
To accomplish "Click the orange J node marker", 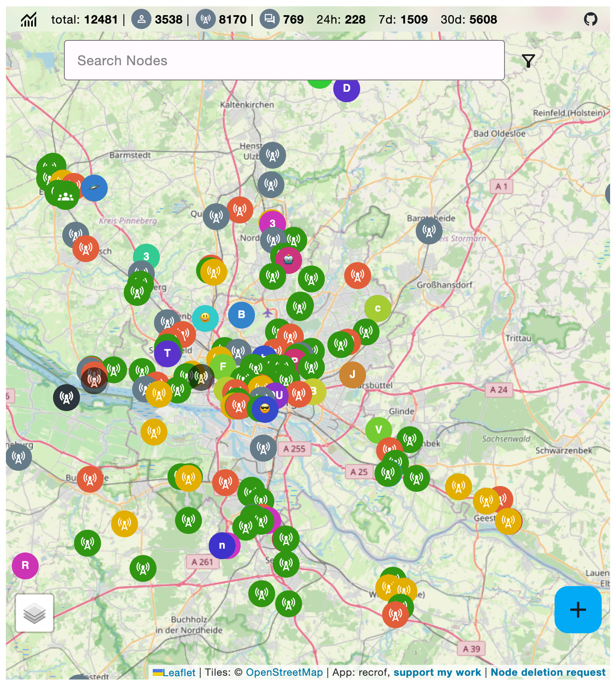I will [352, 374].
